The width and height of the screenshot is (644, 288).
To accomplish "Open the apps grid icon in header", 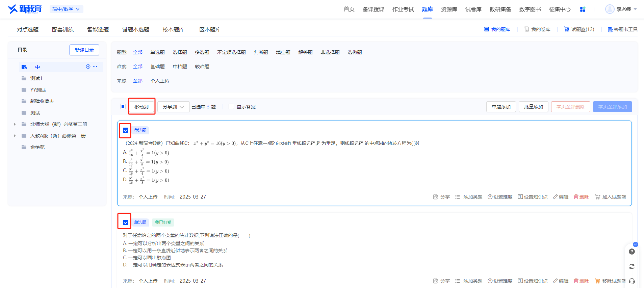I will (583, 9).
